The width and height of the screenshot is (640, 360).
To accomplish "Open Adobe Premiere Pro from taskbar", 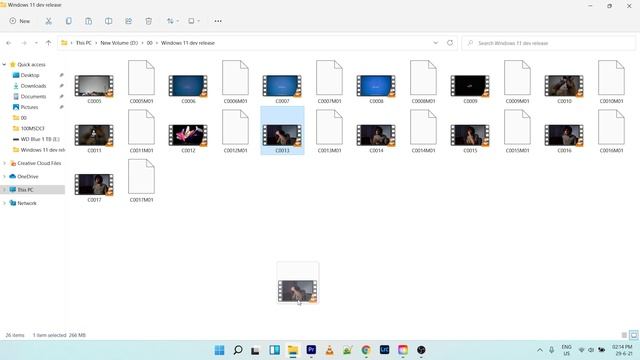I will click(311, 350).
